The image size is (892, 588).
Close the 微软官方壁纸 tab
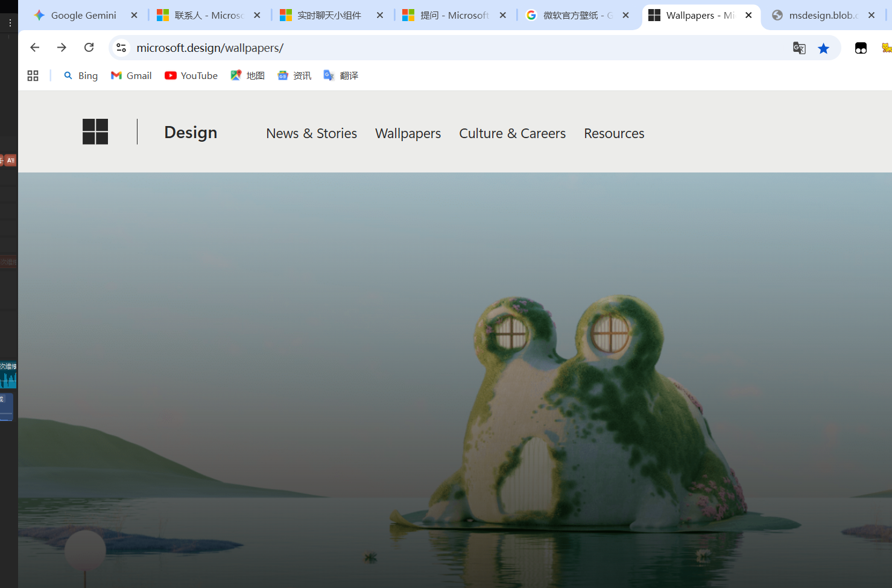(x=626, y=15)
